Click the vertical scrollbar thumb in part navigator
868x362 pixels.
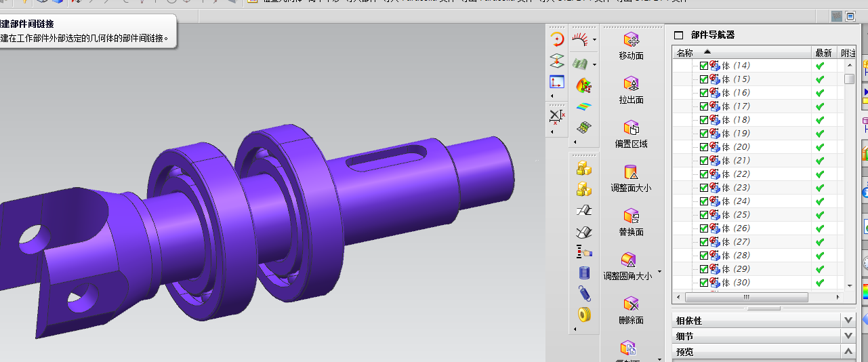pyautogui.click(x=849, y=79)
